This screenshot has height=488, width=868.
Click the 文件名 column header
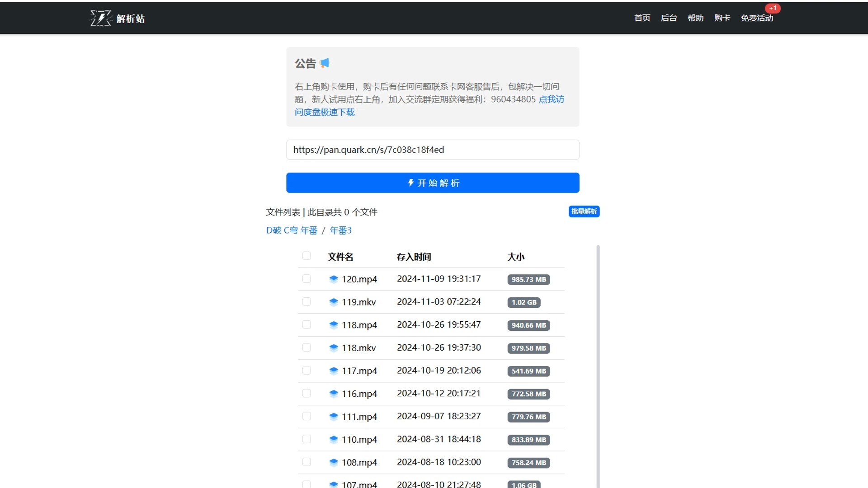pyautogui.click(x=340, y=257)
